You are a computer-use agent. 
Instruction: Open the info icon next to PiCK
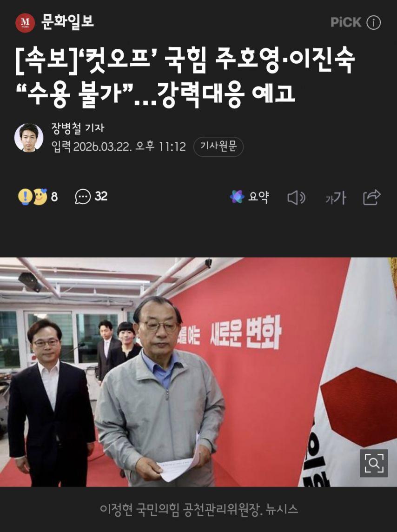click(x=374, y=23)
